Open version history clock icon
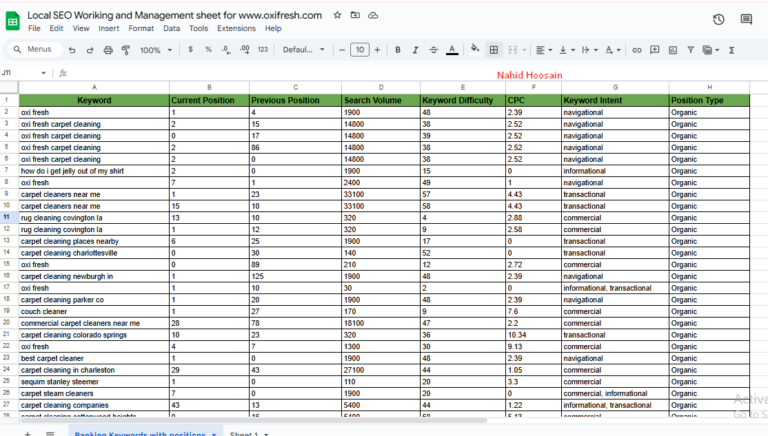Screen dimensions: 768x436 (719, 19)
